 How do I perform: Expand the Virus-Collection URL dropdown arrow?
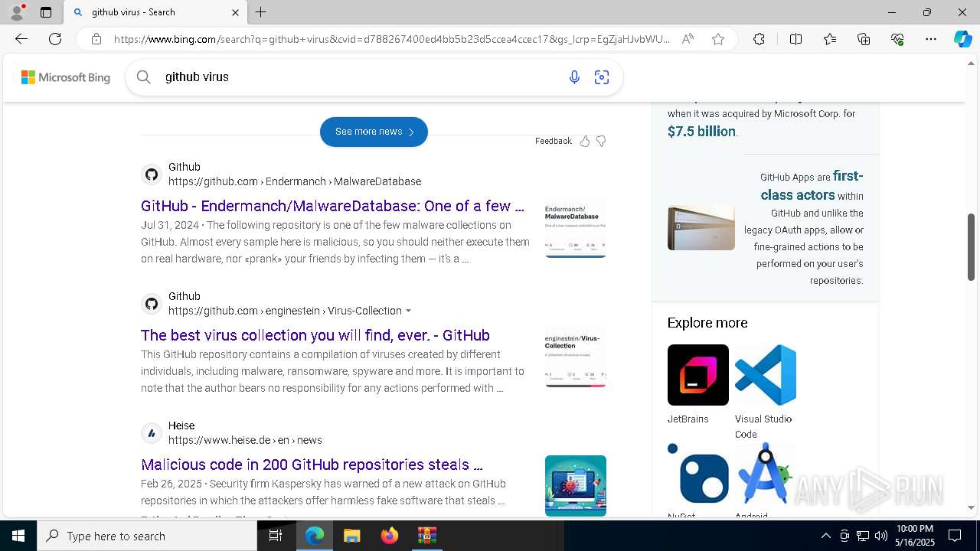[408, 311]
